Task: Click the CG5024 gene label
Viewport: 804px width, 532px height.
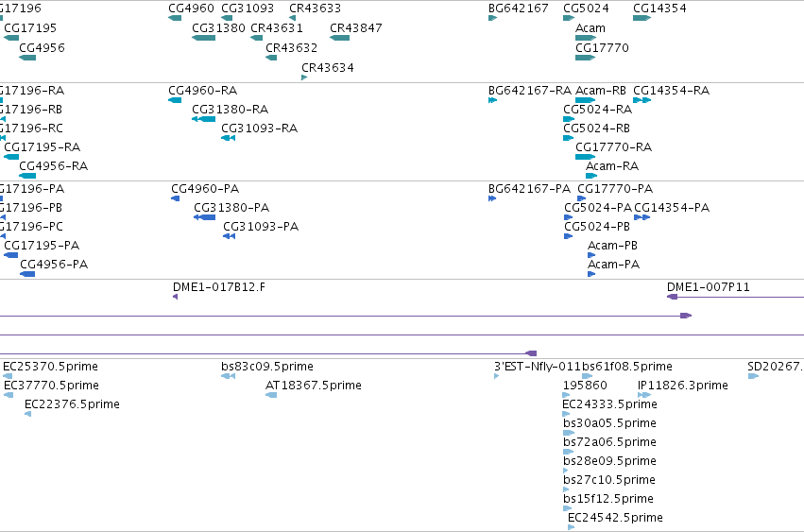Action: 586,9
